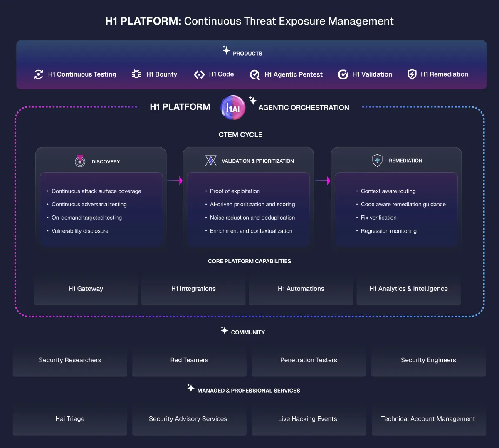Image resolution: width=499 pixels, height=448 pixels.
Task: Click the 'H1 PLATFORM' label beside the AI logo
Action: coord(180,107)
